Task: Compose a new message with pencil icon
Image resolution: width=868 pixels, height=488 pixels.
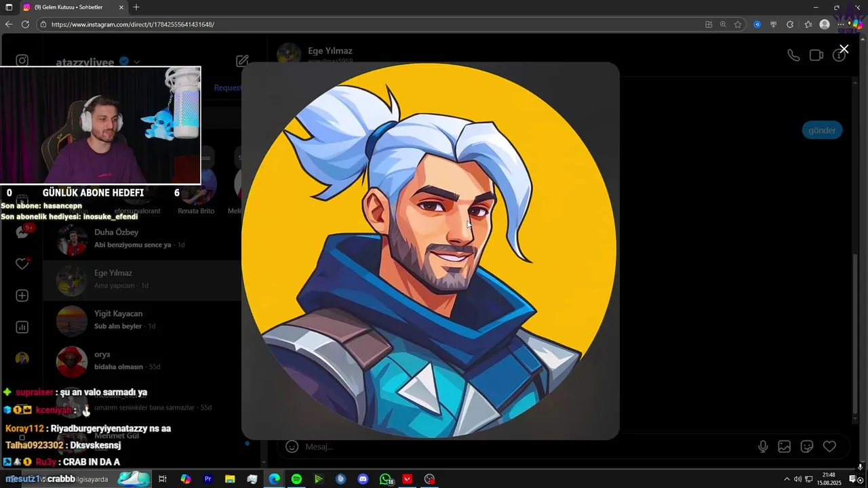Action: pos(242,61)
